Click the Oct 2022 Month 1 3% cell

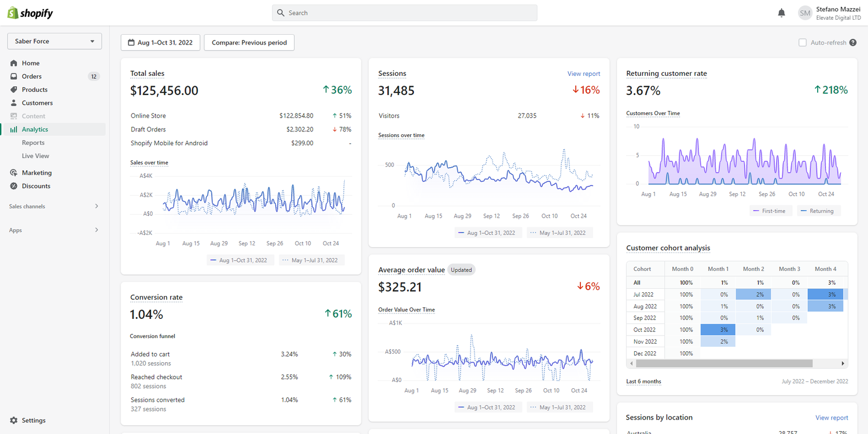pyautogui.click(x=718, y=330)
